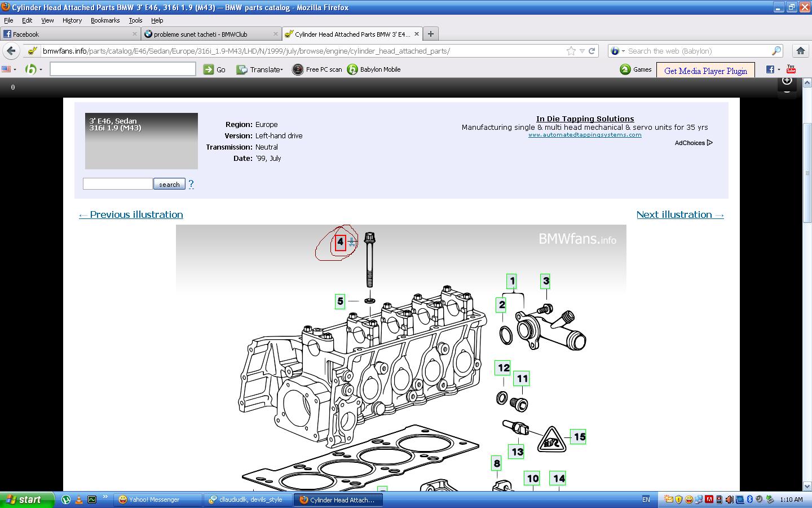This screenshot has height=508, width=812.
Task: Go to Previous illustration
Action: (131, 214)
